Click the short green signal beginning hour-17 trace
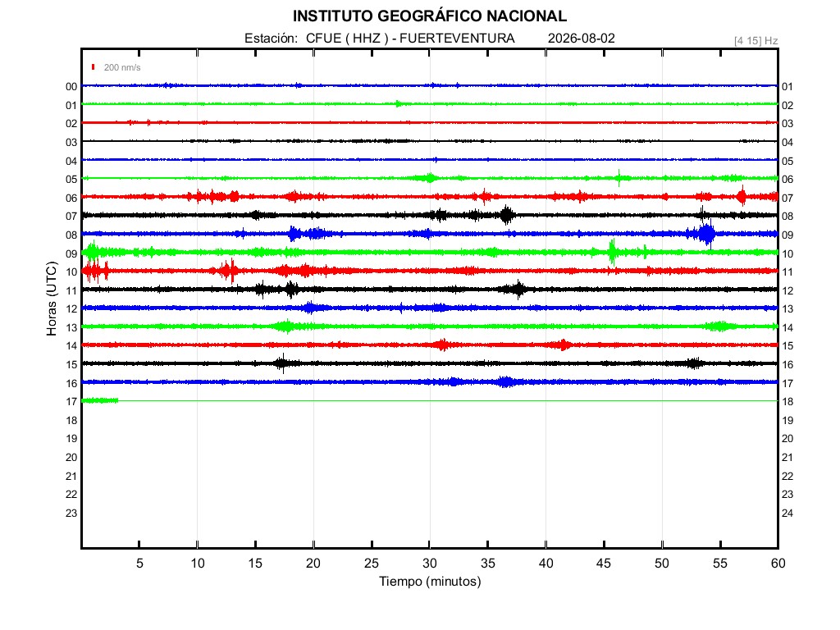This screenshot has height=630, width=840. [100, 400]
